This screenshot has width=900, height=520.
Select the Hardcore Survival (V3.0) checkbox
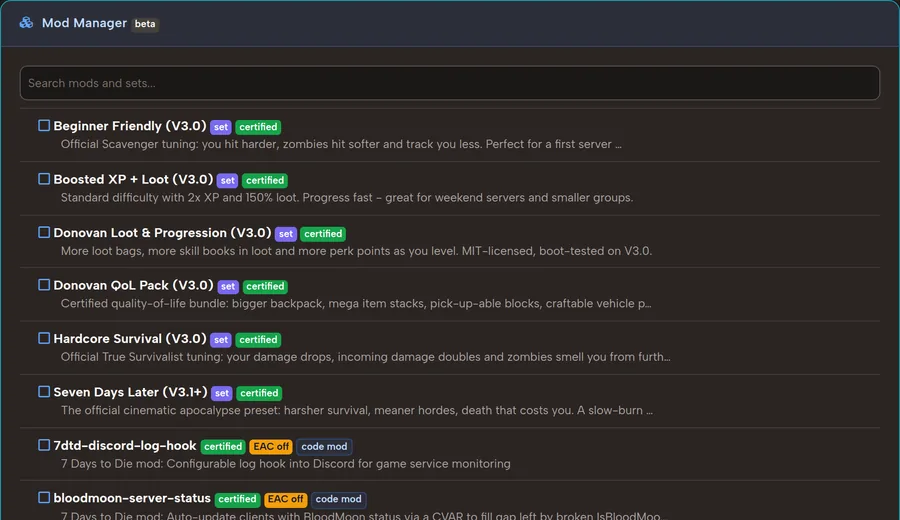coord(44,339)
